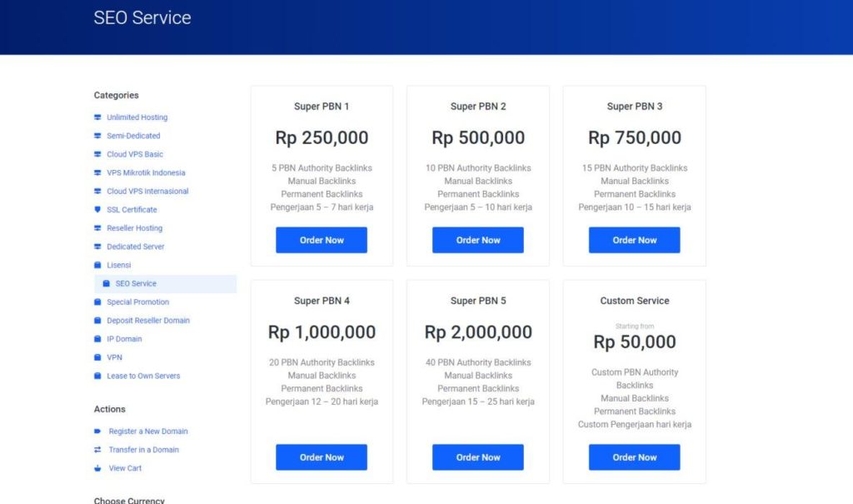The image size is (853, 504).
Task: Select the highlighted SEO Service category
Action: 136,284
